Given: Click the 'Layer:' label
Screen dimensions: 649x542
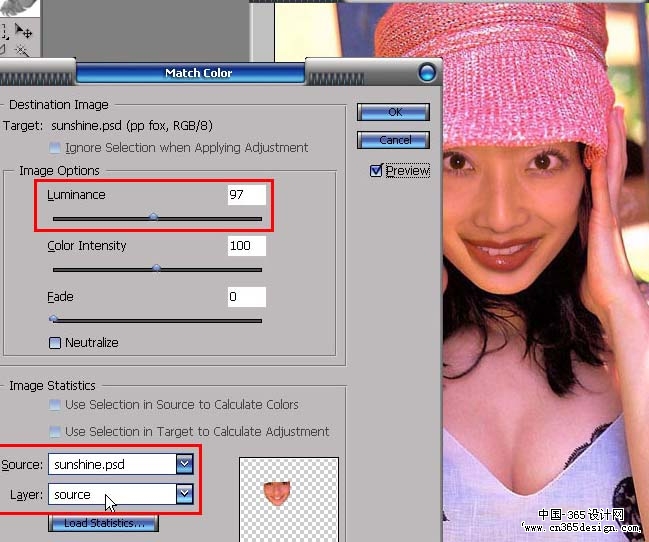Looking at the screenshot, I should 26,494.
